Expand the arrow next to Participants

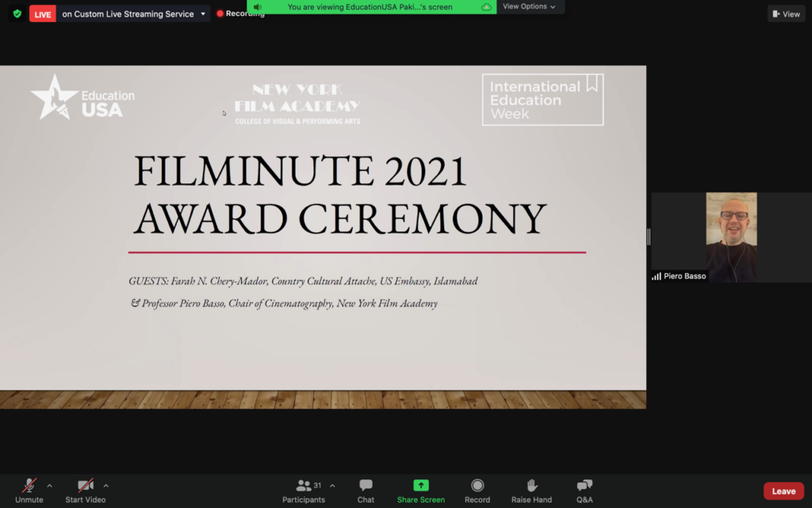click(x=332, y=486)
